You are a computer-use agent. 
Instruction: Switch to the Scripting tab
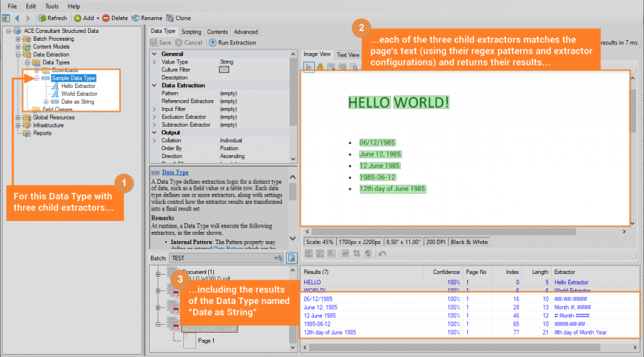pyautogui.click(x=191, y=32)
